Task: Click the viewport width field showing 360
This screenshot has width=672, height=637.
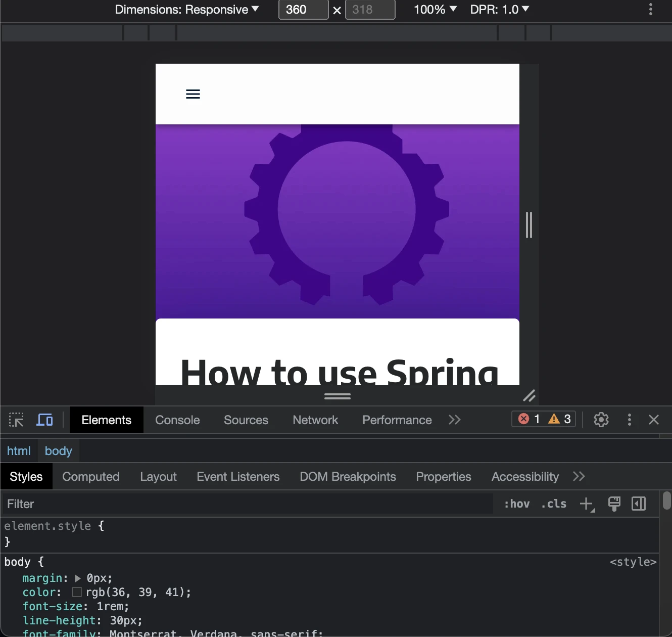Action: [304, 10]
